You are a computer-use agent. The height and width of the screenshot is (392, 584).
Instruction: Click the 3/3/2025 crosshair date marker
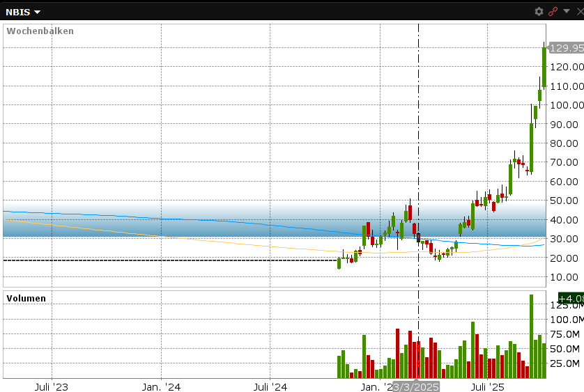tap(416, 387)
